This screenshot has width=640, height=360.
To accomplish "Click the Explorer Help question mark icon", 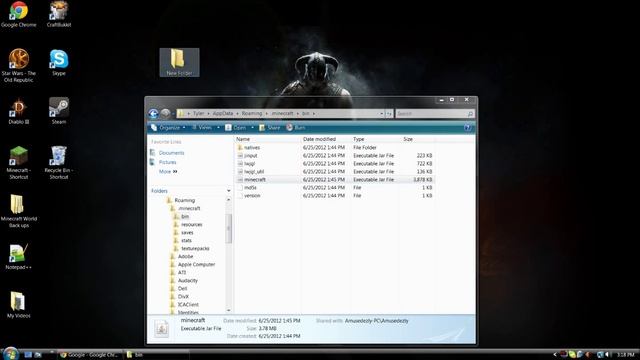I will tap(467, 128).
